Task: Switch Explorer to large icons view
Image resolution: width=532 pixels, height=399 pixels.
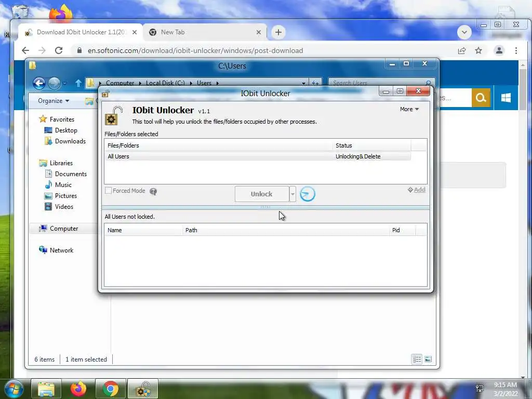Action: coord(428,359)
